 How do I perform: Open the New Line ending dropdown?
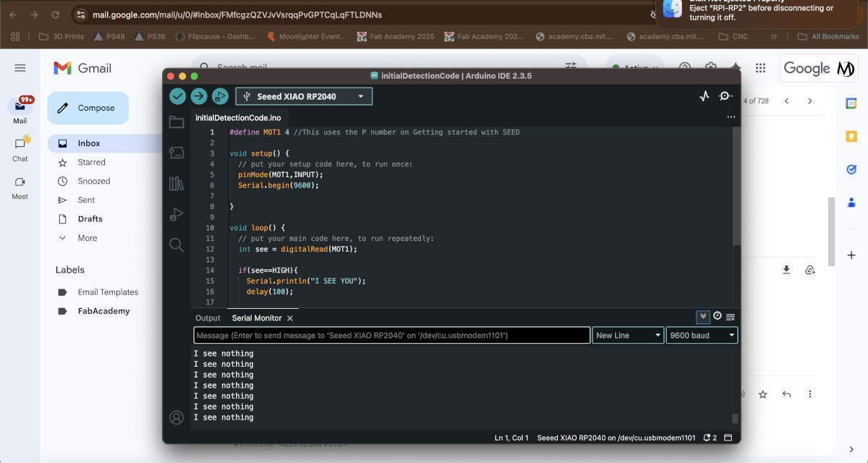629,335
